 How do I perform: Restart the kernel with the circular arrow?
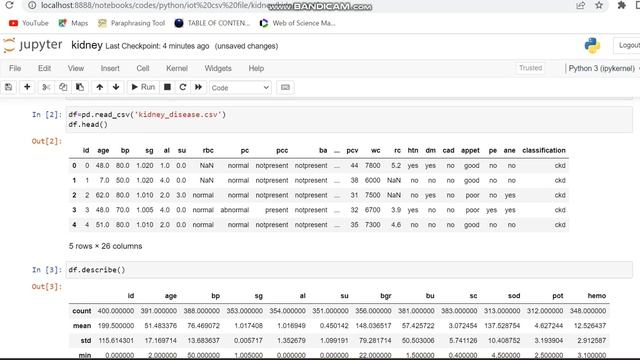coord(183,87)
